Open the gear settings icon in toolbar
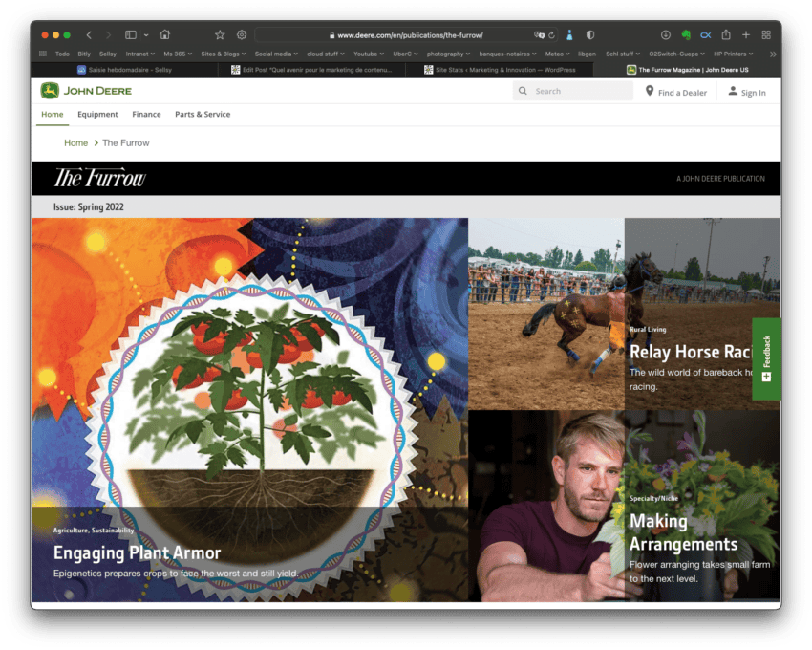This screenshot has width=812, height=650. (x=242, y=35)
